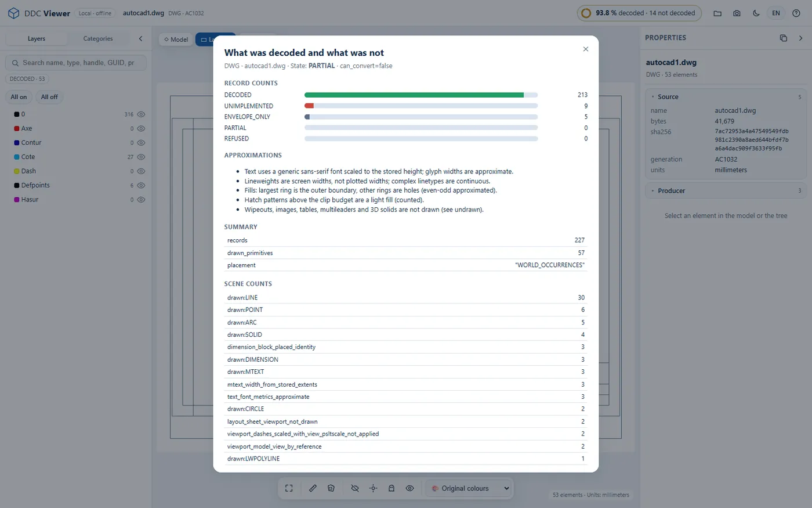Take a snapshot with the camera icon
This screenshot has width=812, height=508.
pyautogui.click(x=737, y=13)
